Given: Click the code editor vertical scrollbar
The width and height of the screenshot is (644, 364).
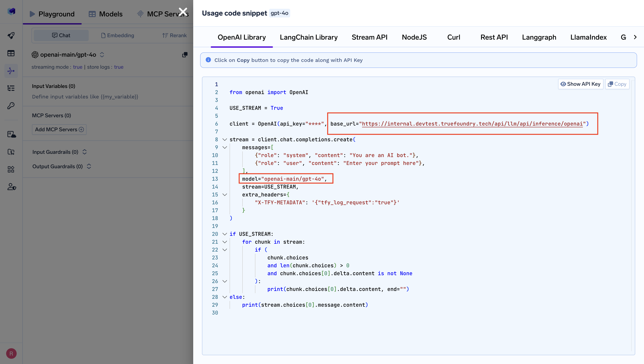Looking at the screenshot, I should [633, 215].
